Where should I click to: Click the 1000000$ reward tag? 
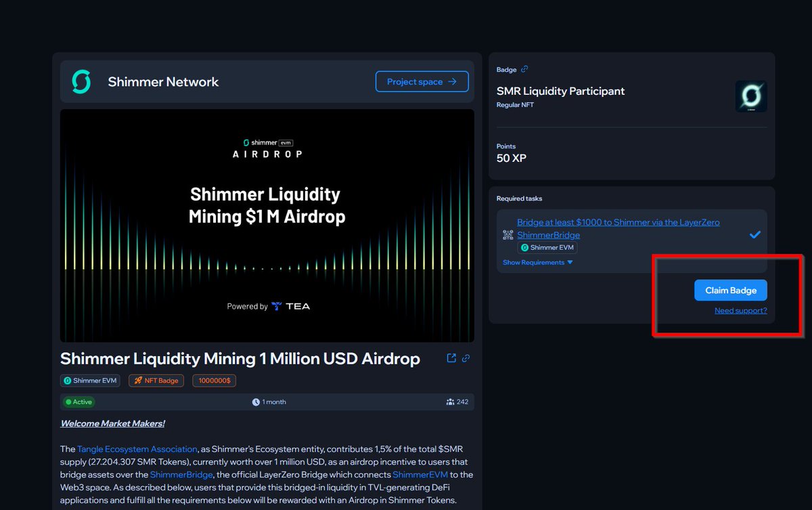click(215, 381)
